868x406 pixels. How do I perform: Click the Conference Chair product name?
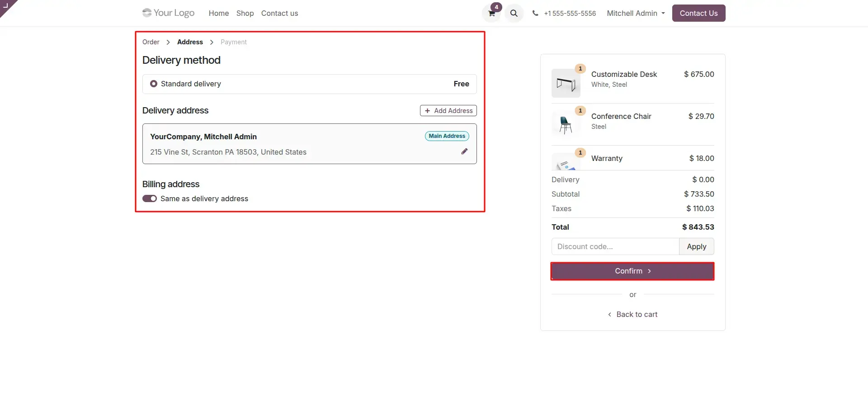point(621,116)
